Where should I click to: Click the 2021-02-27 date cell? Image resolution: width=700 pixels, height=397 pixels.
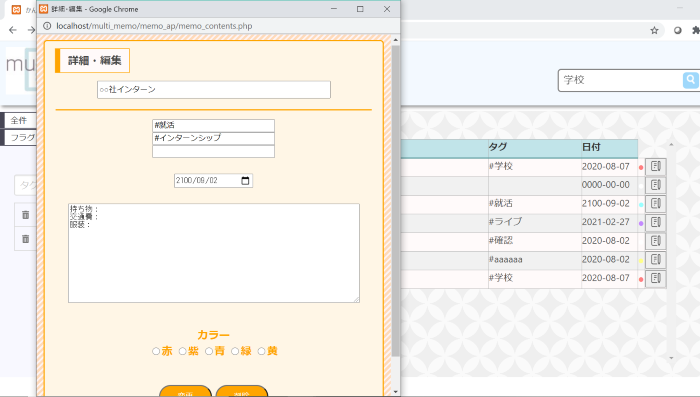click(x=609, y=222)
